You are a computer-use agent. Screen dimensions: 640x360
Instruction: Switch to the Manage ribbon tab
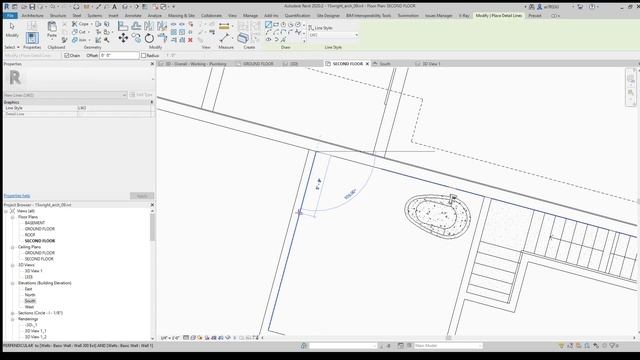250,16
